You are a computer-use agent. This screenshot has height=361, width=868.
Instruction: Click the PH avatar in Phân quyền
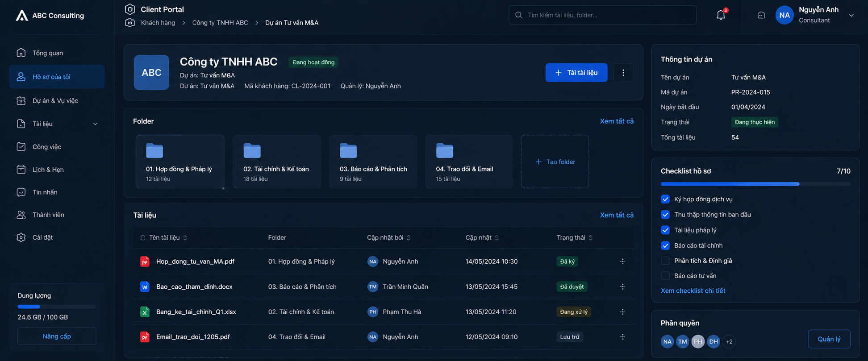coord(698,342)
